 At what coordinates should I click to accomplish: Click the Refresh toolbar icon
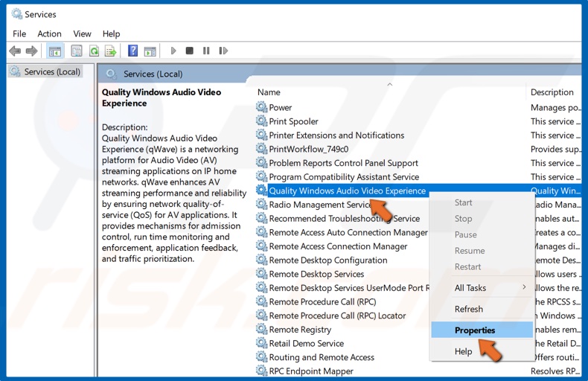point(94,51)
